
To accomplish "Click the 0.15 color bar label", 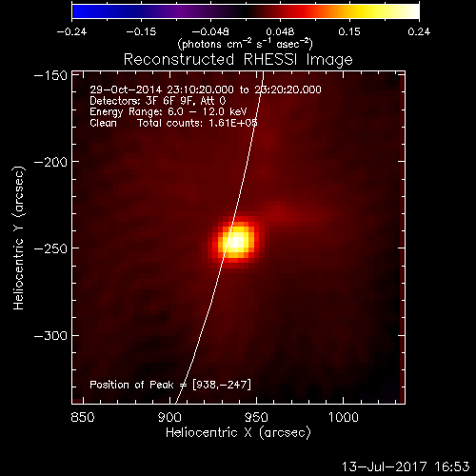I will (349, 31).
